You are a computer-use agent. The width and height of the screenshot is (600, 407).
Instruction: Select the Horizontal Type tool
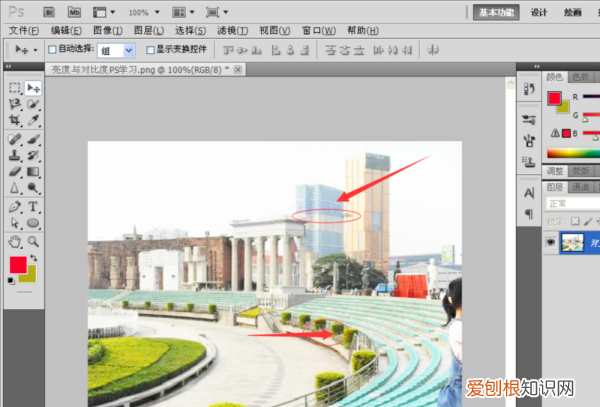tap(33, 206)
